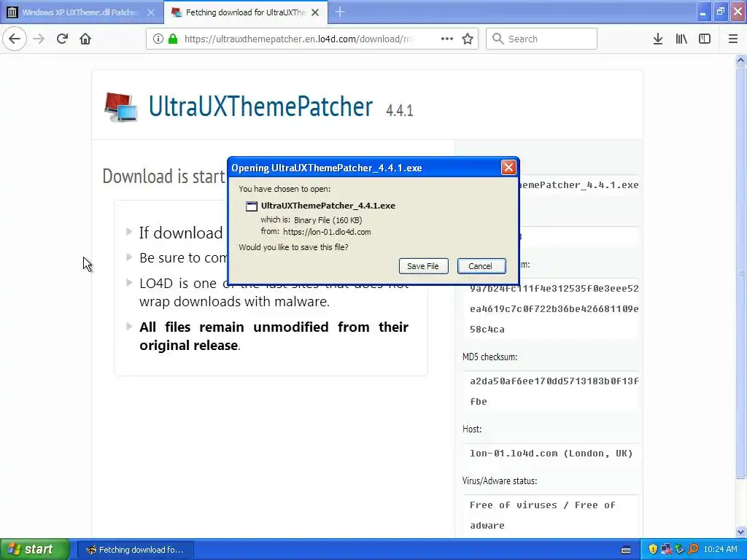Switch to Windows XP UXTheme.dll Patcher tab

(82, 12)
